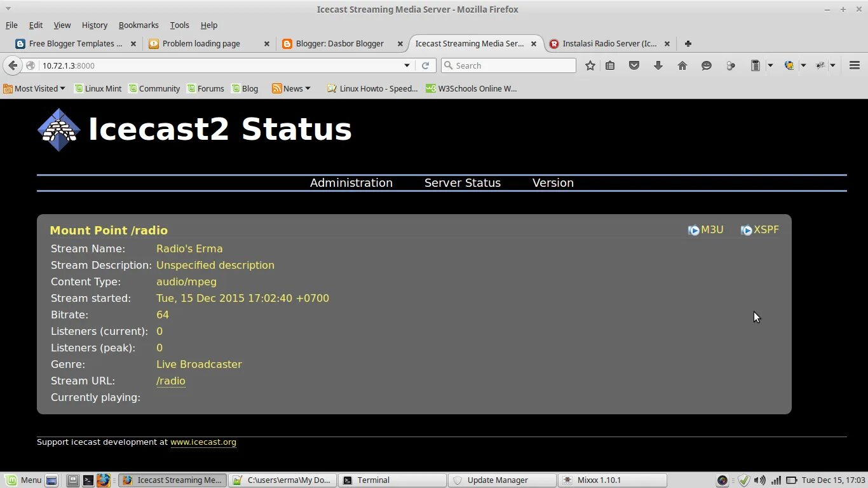This screenshot has width=868, height=488.
Task: Show bookmarks list icon in toolbar
Action: 610,65
